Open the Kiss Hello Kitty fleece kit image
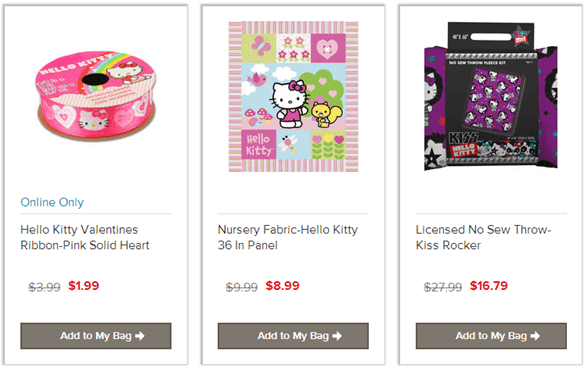588x368 pixels. [x=491, y=96]
